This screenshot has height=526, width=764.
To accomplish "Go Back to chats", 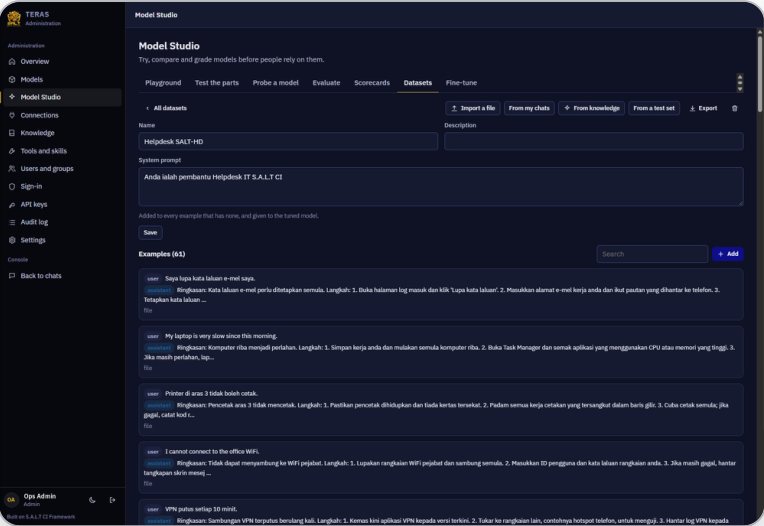I will [x=61, y=276].
